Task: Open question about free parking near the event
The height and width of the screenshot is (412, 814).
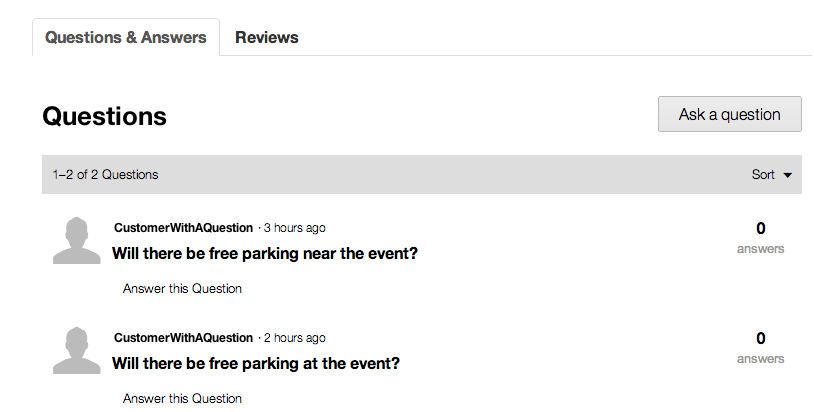Action: 265,254
